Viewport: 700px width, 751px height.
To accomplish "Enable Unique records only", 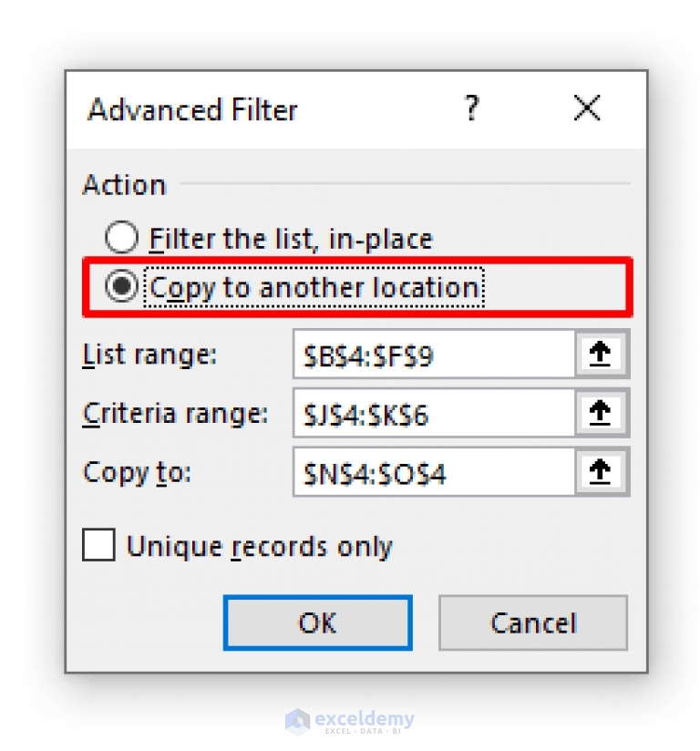I will click(98, 545).
